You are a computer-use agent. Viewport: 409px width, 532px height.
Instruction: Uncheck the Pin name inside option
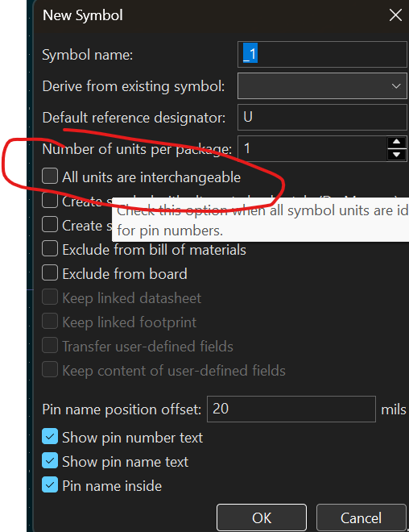(x=50, y=484)
